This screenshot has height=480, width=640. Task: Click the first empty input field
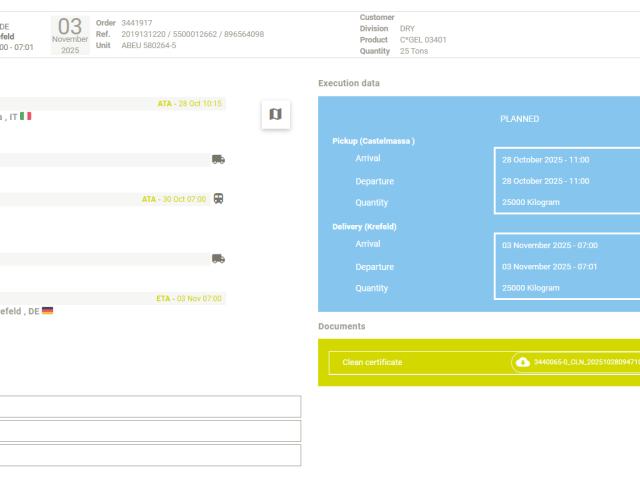point(150,406)
